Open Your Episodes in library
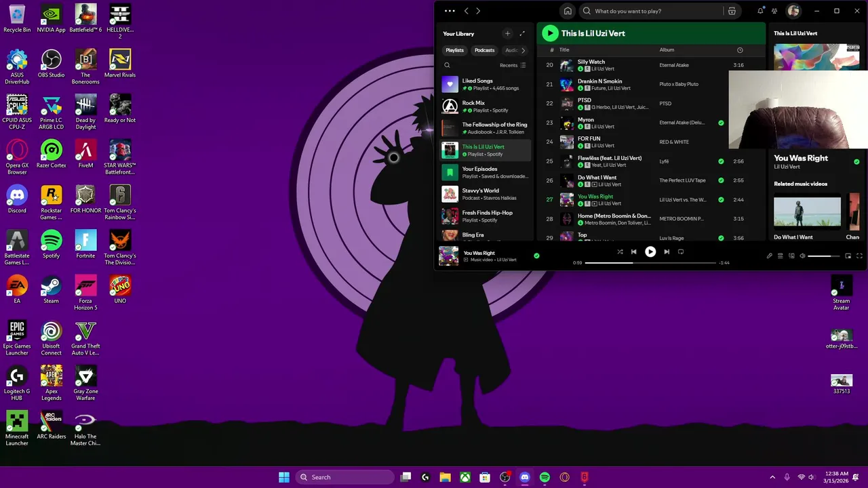 click(x=486, y=172)
